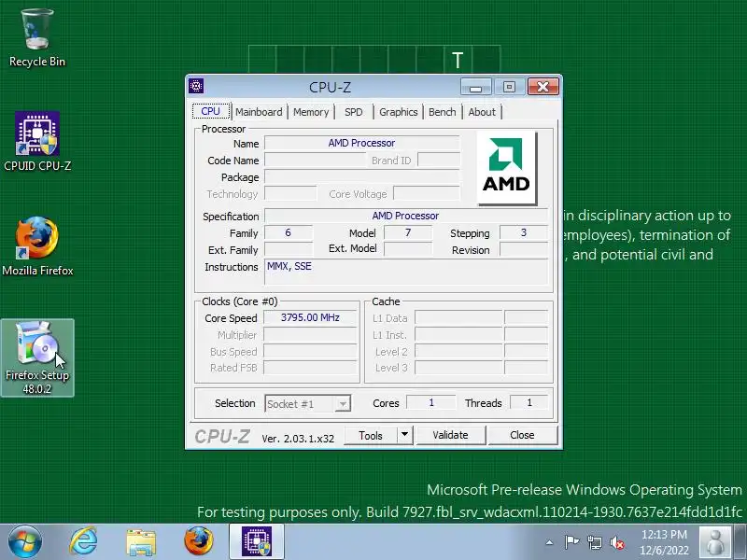Click the Tools button
747x560 pixels.
pos(370,435)
